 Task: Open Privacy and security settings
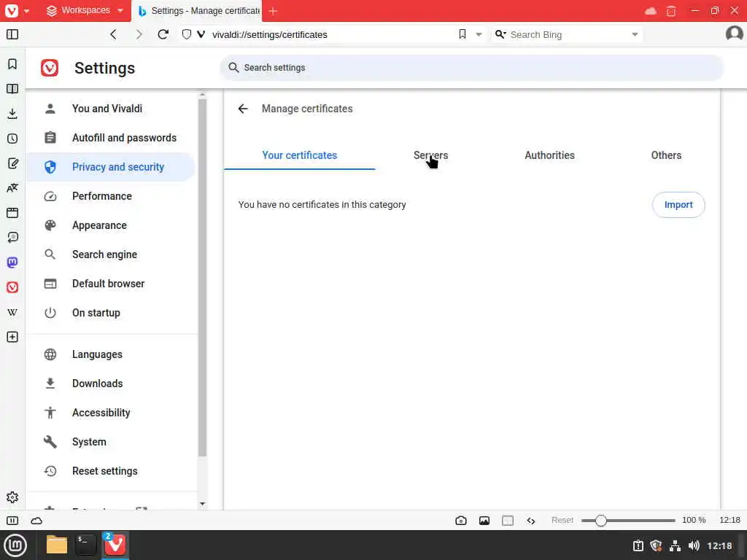pos(112,167)
